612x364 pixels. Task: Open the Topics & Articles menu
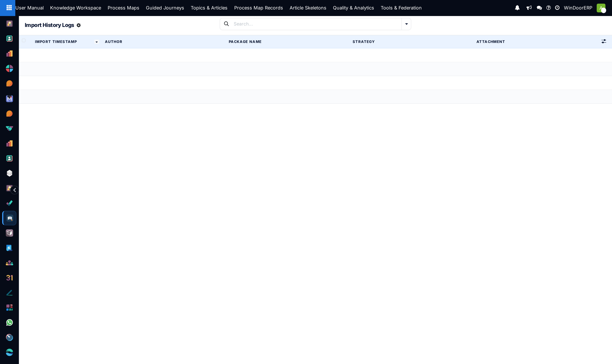pos(209,8)
